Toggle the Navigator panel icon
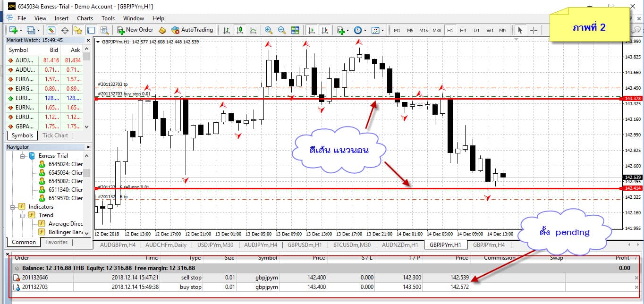The height and width of the screenshot is (304, 644). [x=78, y=30]
